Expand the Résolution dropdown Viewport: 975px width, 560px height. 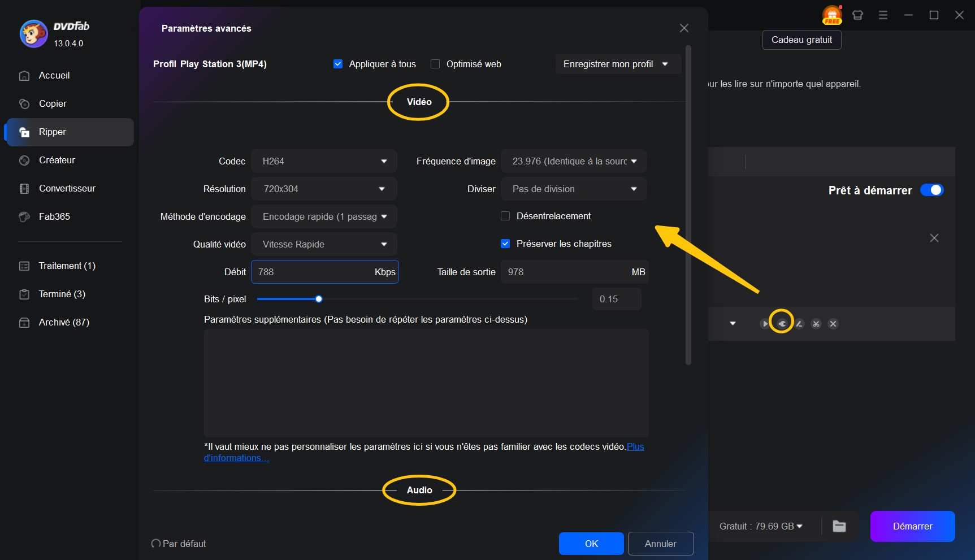click(x=324, y=189)
